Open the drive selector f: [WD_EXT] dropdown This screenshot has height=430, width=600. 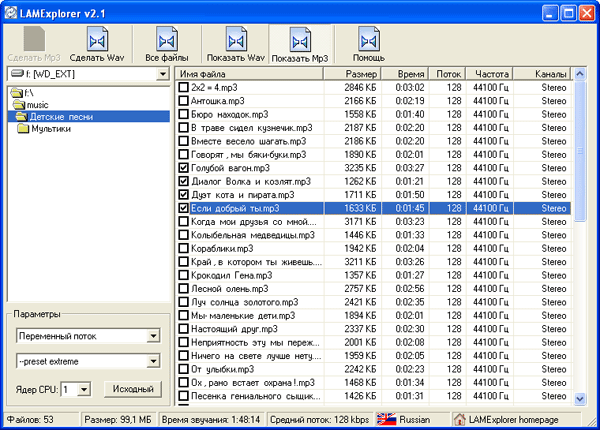(x=163, y=74)
